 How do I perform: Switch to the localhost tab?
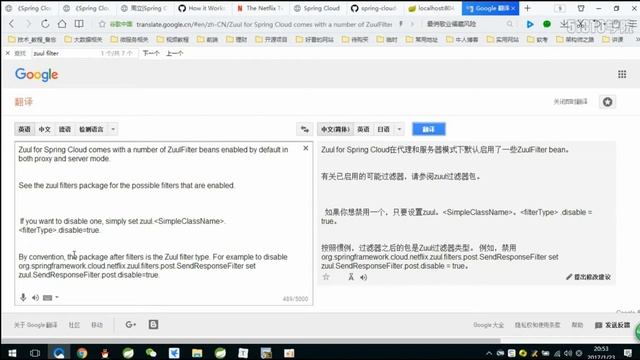(x=432, y=8)
